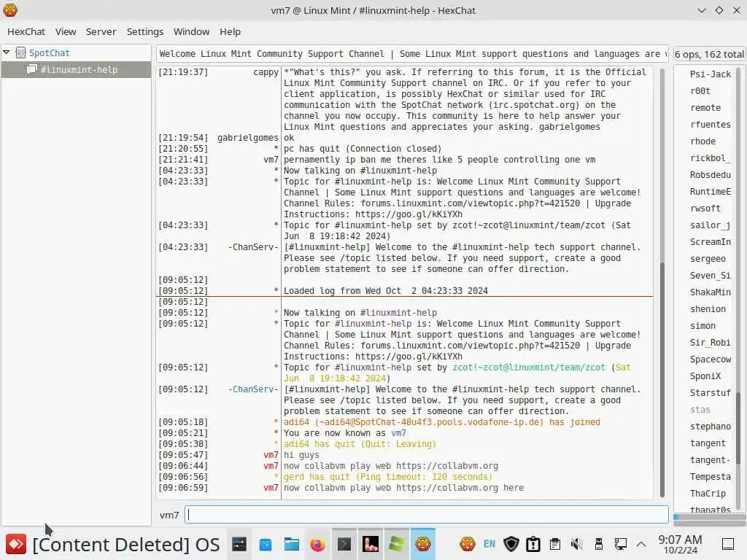
Task: Open the application launcher on the taskbar
Action: tap(16, 544)
